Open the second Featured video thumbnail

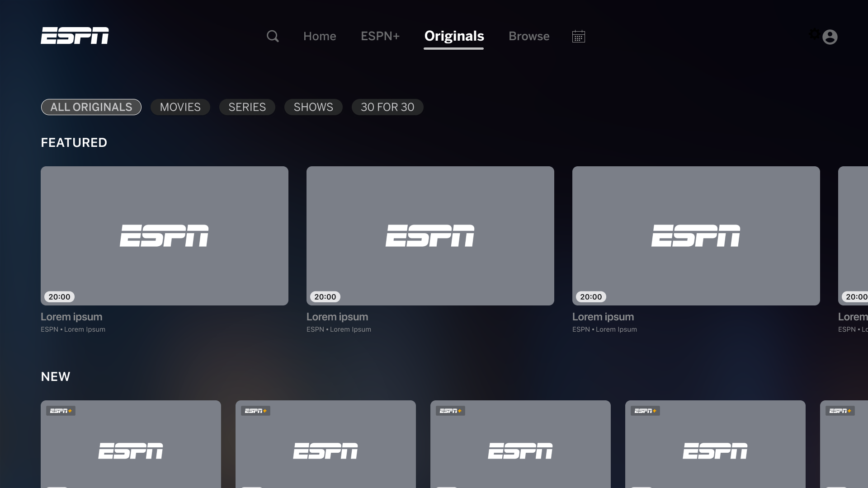[x=430, y=236]
